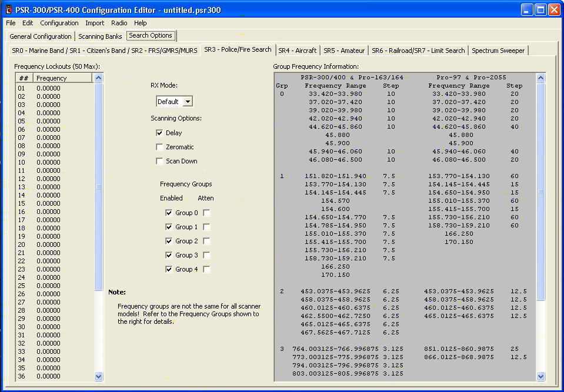Click the application icon in title bar
The width and height of the screenshot is (564, 392).
coord(9,10)
